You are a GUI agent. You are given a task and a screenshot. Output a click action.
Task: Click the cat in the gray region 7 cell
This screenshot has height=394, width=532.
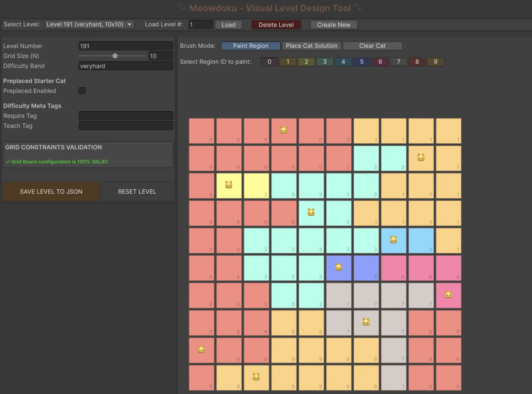[366, 322]
